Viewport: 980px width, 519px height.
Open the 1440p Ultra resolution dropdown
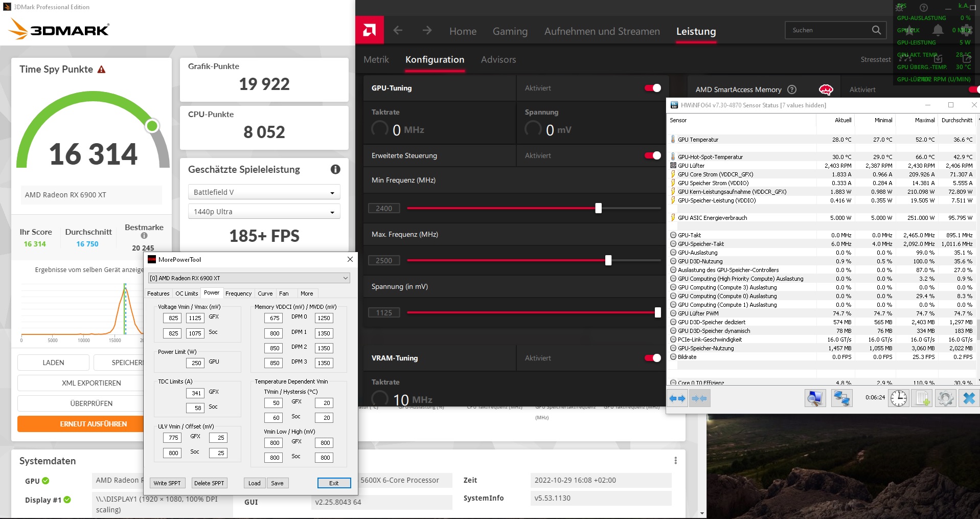coord(264,212)
